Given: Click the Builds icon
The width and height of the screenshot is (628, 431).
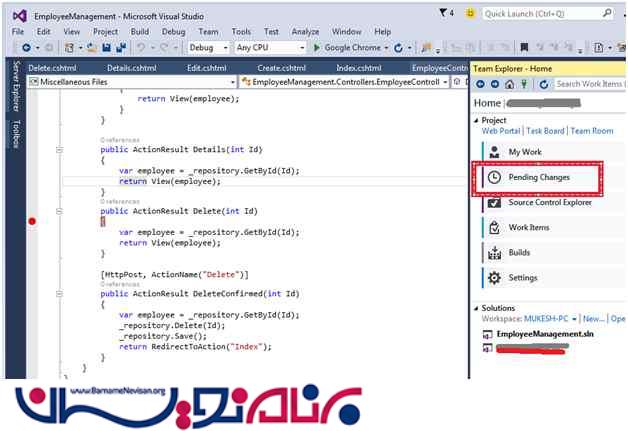Looking at the screenshot, I should coord(494,253).
